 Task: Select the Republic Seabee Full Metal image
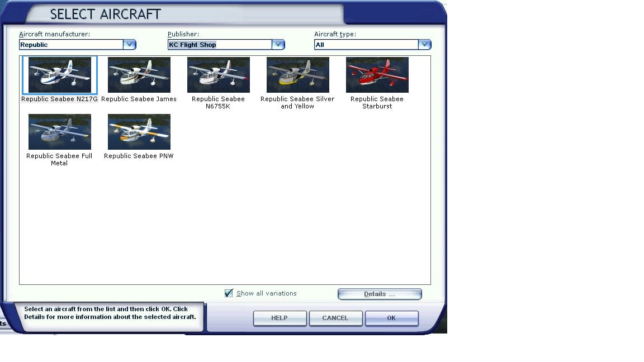59,132
